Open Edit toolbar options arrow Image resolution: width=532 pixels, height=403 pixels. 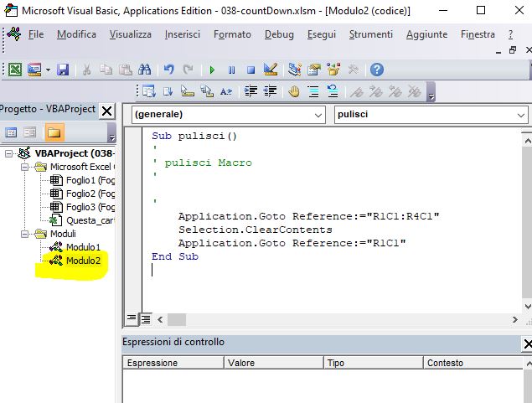click(x=431, y=92)
